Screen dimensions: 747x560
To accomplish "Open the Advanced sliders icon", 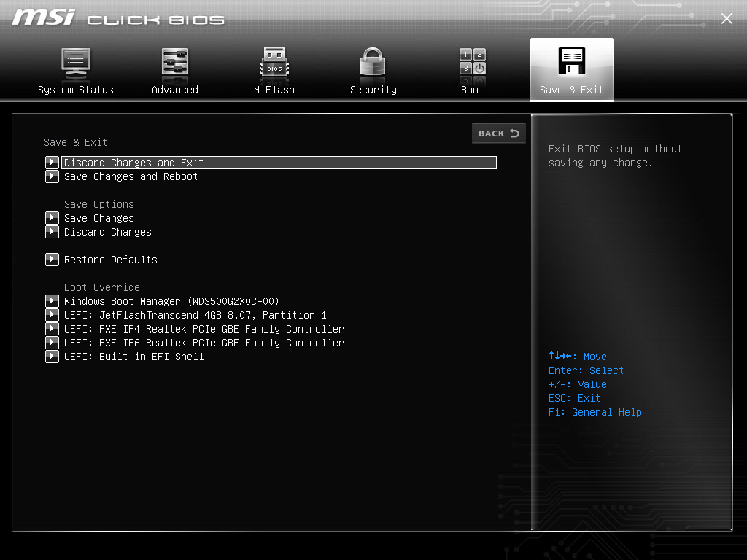I will pos(175,62).
